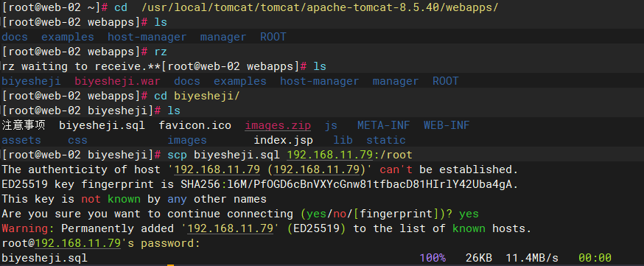
Task: Select the 100% transfer progress value
Action: click(433, 258)
